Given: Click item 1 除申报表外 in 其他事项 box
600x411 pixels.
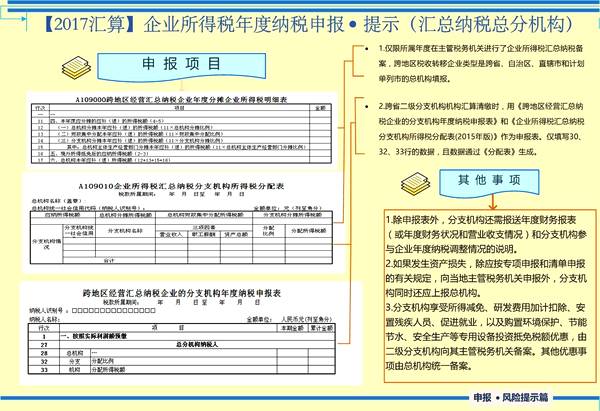Looking at the screenshot, I should (x=486, y=235).
